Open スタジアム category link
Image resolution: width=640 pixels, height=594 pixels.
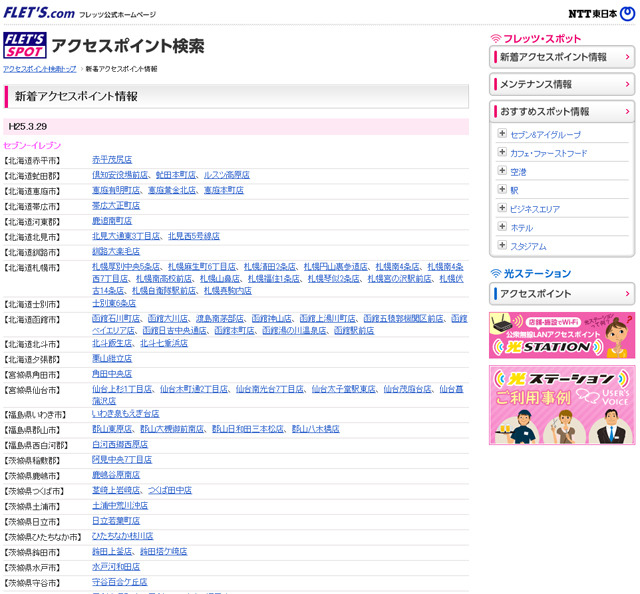(x=528, y=246)
